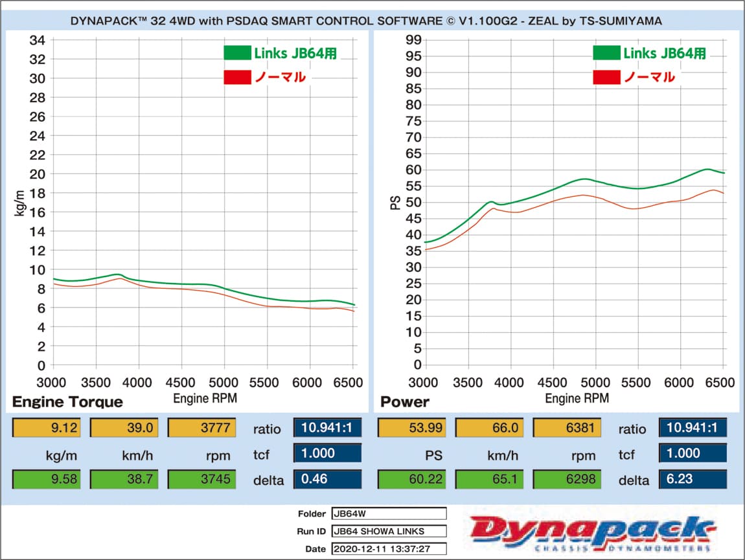Click green Links JB64 swatch in torque legend
745x560 pixels.
(238, 52)
